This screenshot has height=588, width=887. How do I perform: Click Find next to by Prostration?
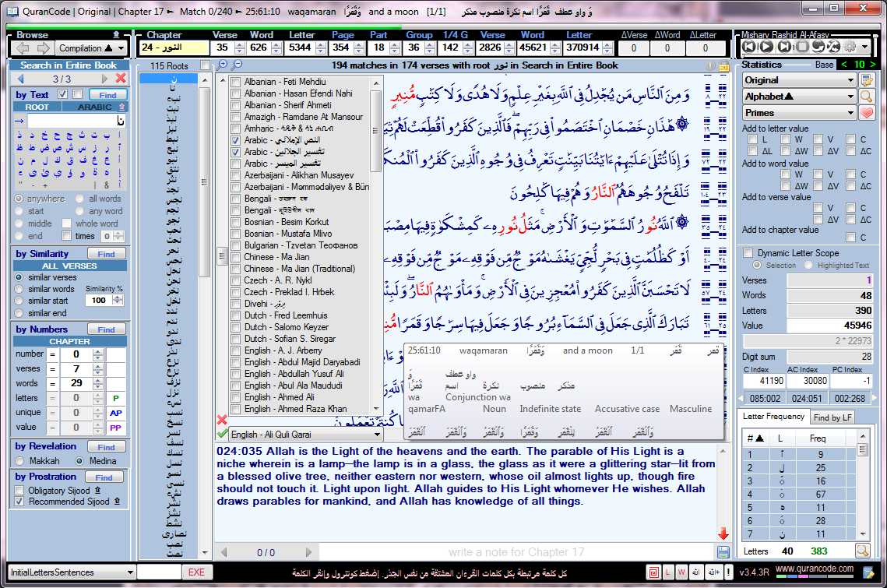pyautogui.click(x=104, y=477)
